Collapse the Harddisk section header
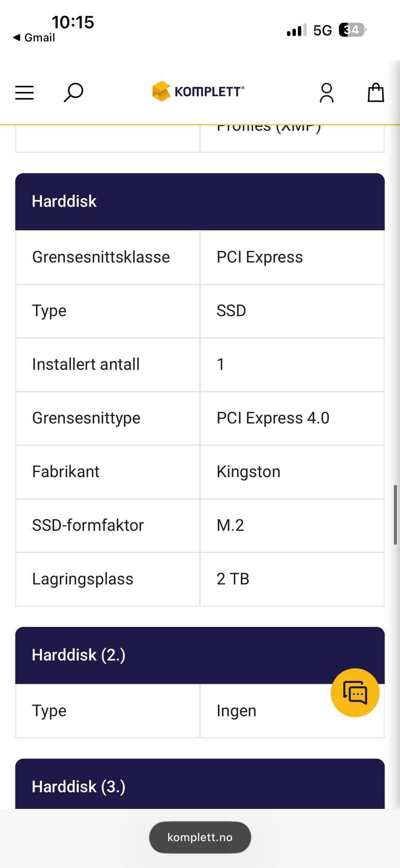Viewport: 400px width, 868px height. pyautogui.click(x=200, y=201)
